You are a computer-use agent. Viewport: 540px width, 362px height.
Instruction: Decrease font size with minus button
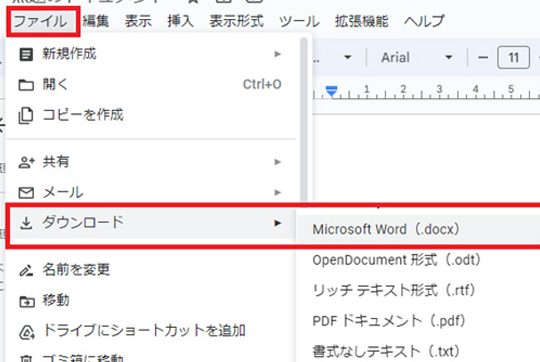[483, 57]
